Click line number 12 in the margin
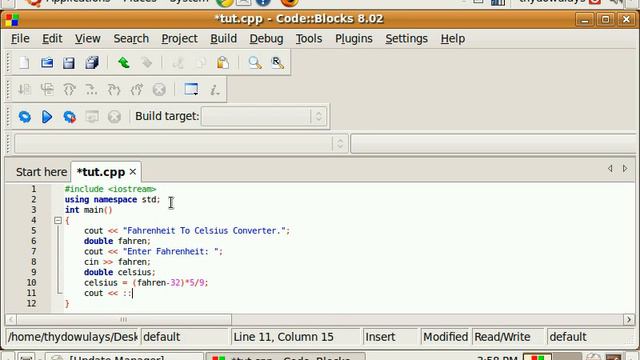Image resolution: width=640 pixels, height=360 pixels. point(31,303)
